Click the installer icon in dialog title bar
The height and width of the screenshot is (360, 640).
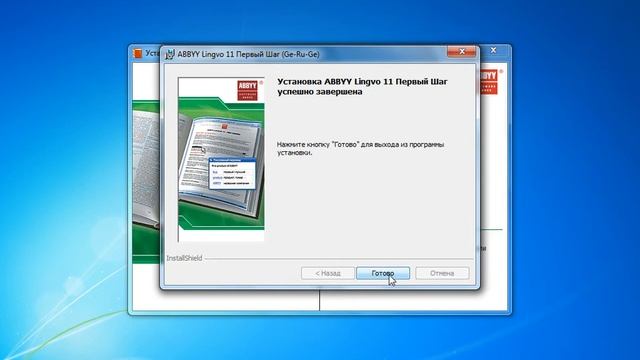pyautogui.click(x=170, y=54)
